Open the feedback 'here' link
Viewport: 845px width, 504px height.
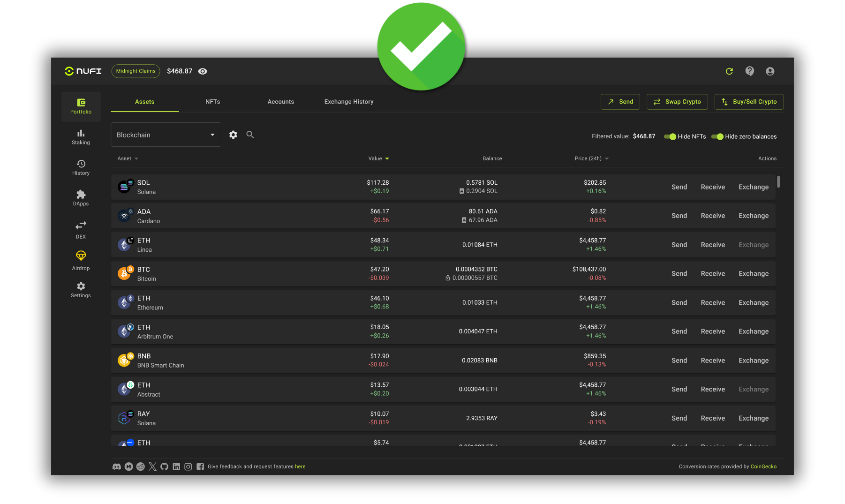coord(300,466)
